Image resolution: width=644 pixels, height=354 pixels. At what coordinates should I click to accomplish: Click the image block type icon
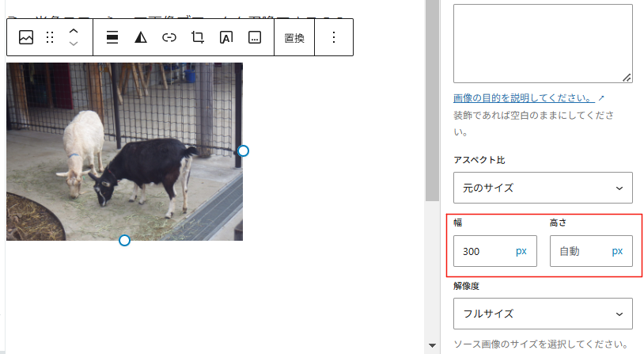[x=26, y=37]
